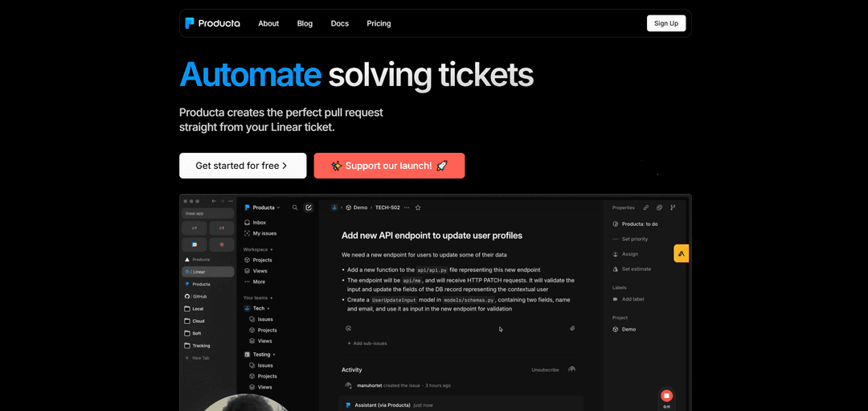868x411 pixels.
Task: Click the git branch icon in Properties
Action: point(673,208)
